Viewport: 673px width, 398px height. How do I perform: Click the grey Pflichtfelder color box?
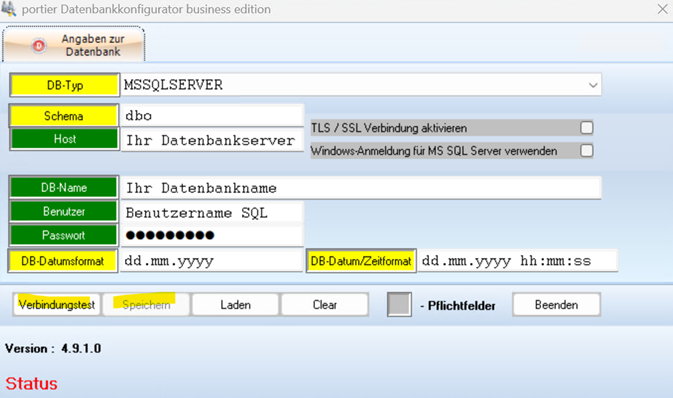tap(399, 304)
